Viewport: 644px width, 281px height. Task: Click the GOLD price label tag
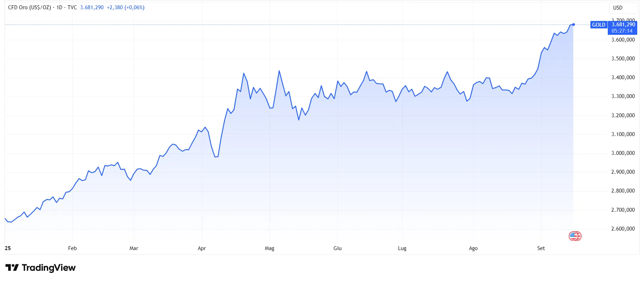(x=599, y=25)
